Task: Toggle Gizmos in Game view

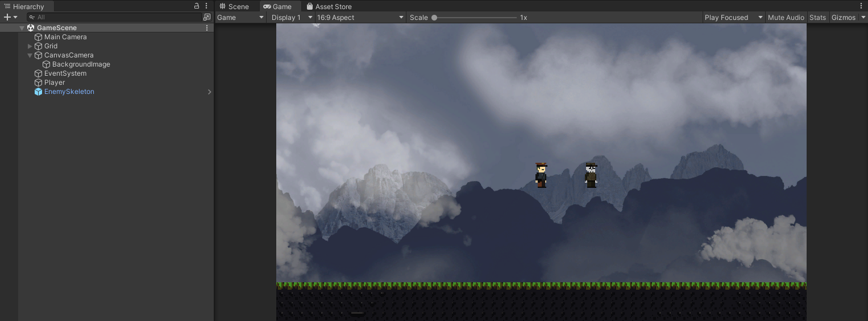Action: click(x=843, y=17)
